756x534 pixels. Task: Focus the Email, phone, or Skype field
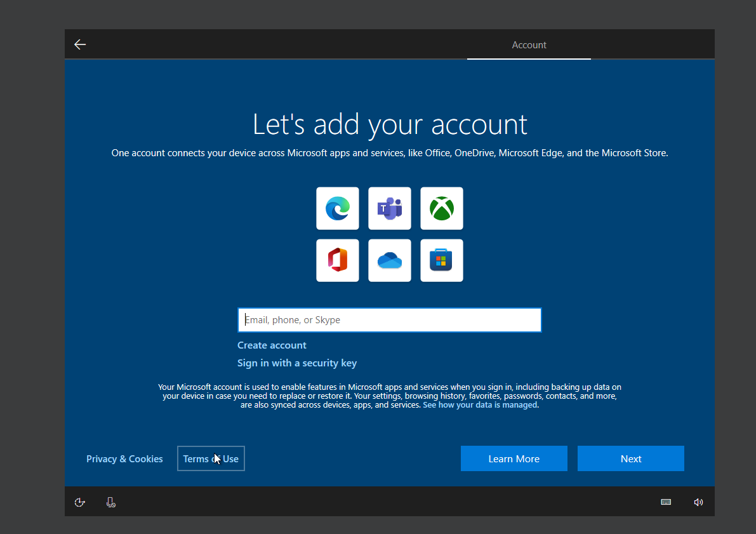pos(390,320)
